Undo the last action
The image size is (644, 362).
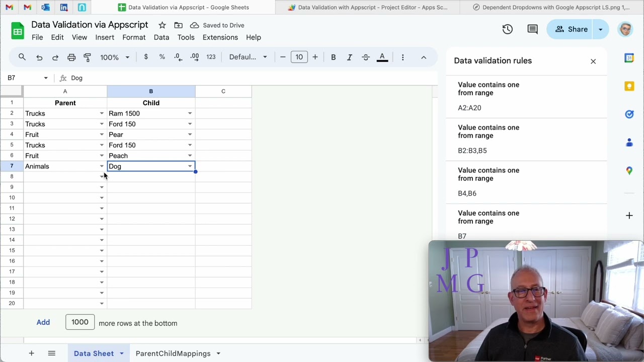coord(39,57)
